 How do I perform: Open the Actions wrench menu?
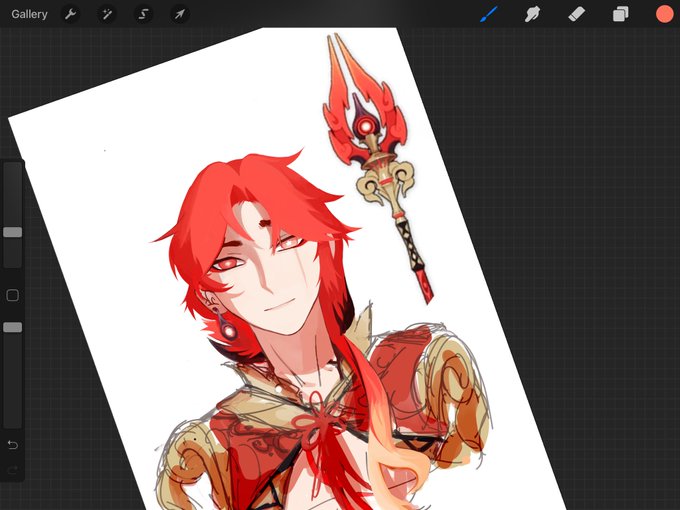tap(70, 14)
